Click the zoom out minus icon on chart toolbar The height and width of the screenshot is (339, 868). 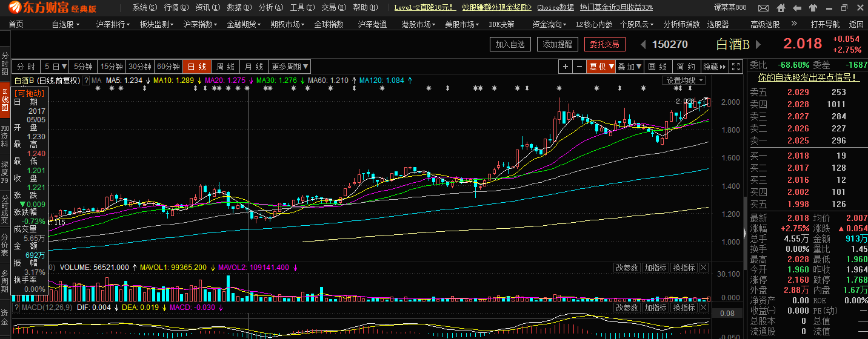(579, 67)
